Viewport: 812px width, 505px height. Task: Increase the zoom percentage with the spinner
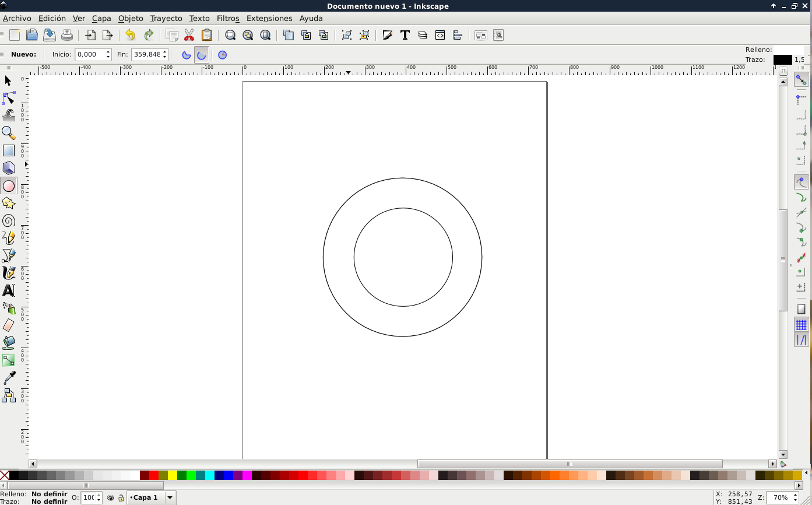pos(795,496)
